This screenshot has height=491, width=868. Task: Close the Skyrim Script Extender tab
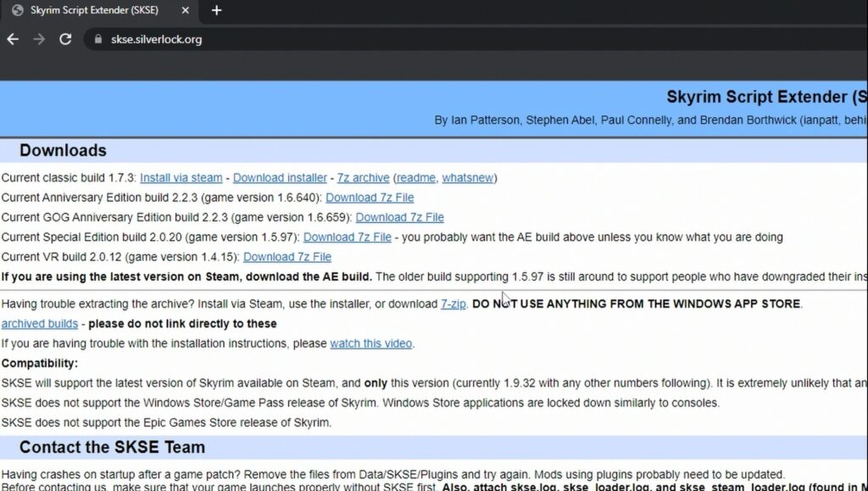(186, 10)
